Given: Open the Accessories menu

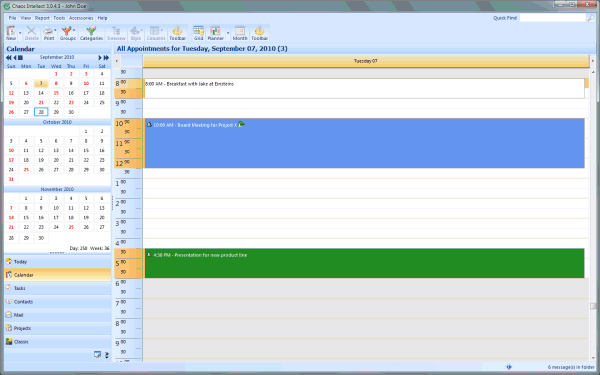Looking at the screenshot, I should click(x=81, y=18).
